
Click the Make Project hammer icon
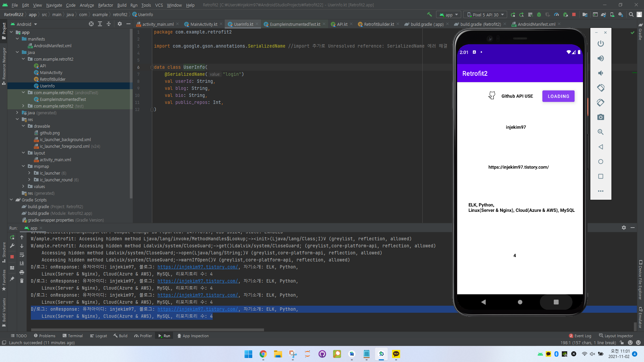[x=429, y=14]
